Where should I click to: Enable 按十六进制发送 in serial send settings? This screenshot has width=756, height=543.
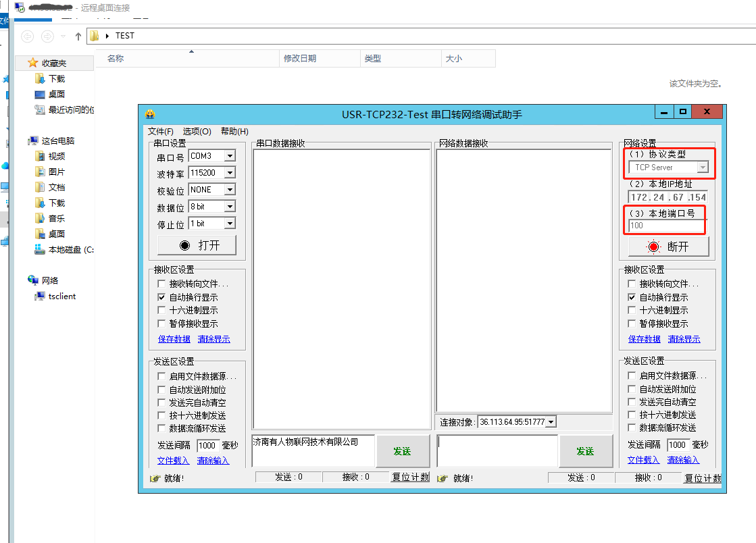[161, 415]
